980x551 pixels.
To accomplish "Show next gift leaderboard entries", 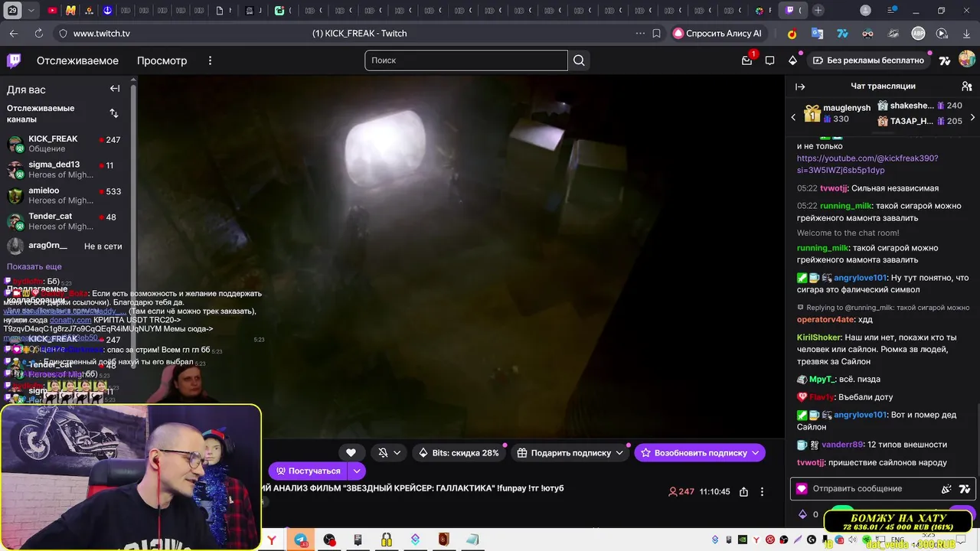I will 972,117.
